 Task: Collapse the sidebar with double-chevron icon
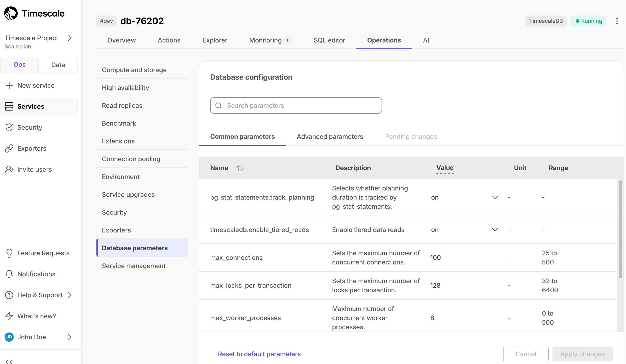(x=9, y=361)
